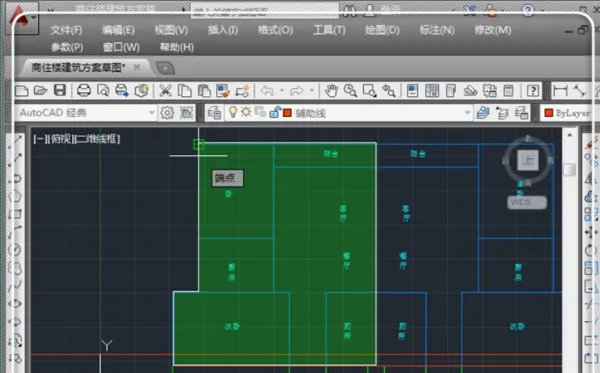Open Workspace Settings gear icon
Viewport: 600px width, 373px height.
pyautogui.click(x=167, y=113)
